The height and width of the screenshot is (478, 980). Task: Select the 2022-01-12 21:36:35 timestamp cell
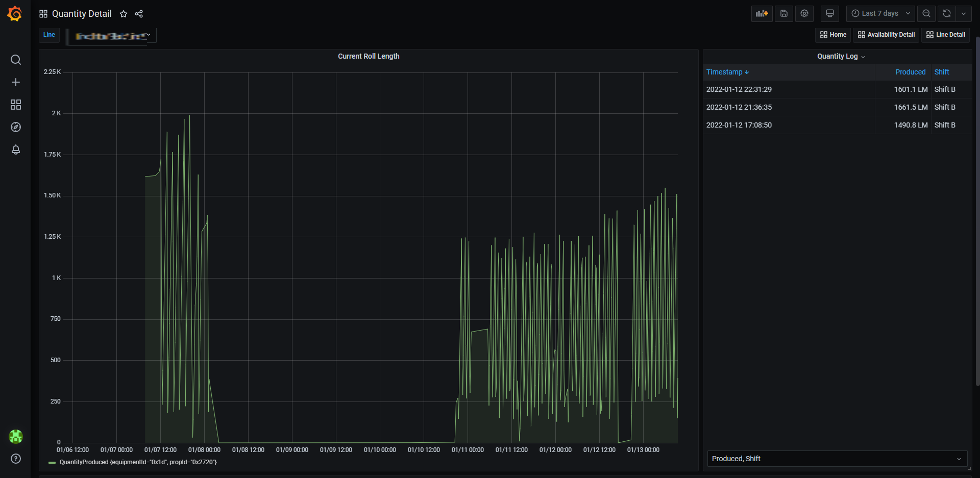[x=789, y=107]
